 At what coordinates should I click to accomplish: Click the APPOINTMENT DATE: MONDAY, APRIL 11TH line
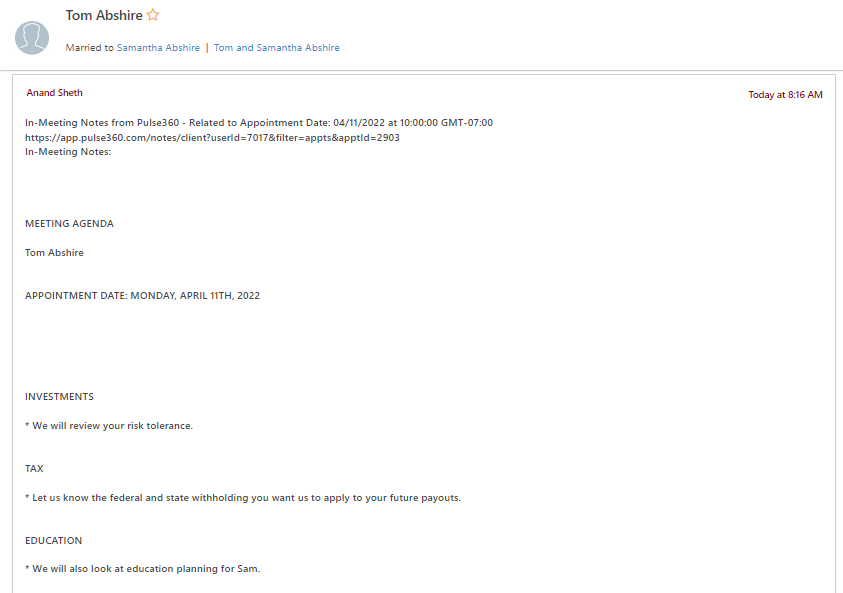[142, 296]
